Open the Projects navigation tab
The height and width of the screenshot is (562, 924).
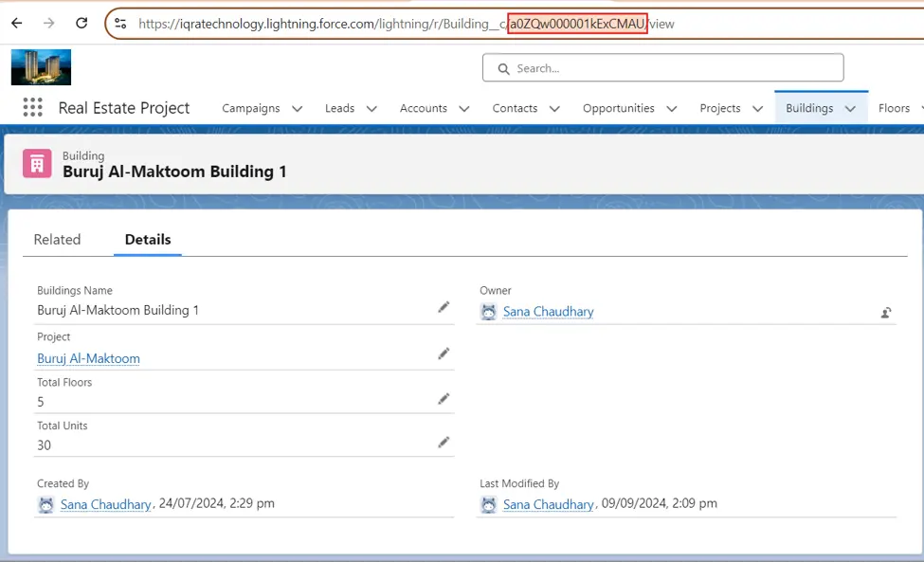(720, 108)
